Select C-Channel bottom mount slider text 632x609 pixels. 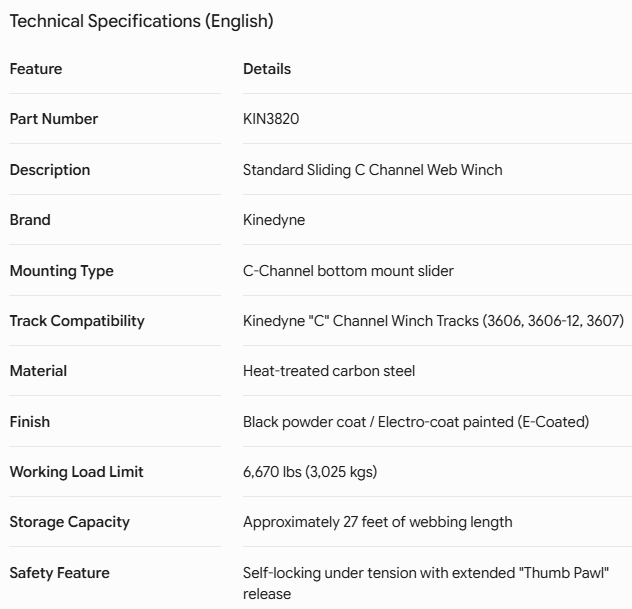point(348,271)
